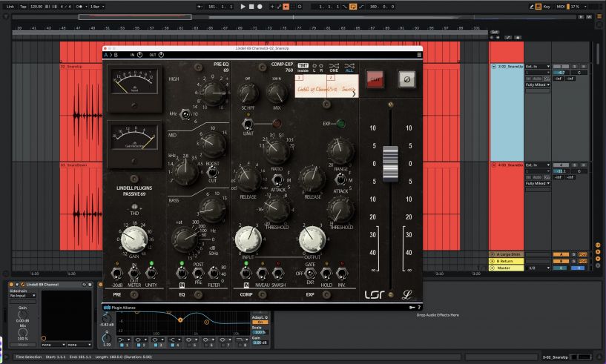Click the Lindell device save preset icon

(x=90, y=285)
